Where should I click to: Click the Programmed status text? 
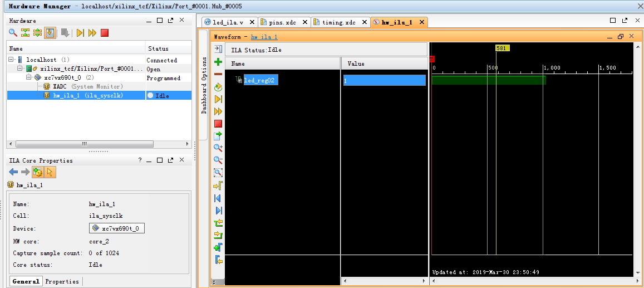click(164, 78)
